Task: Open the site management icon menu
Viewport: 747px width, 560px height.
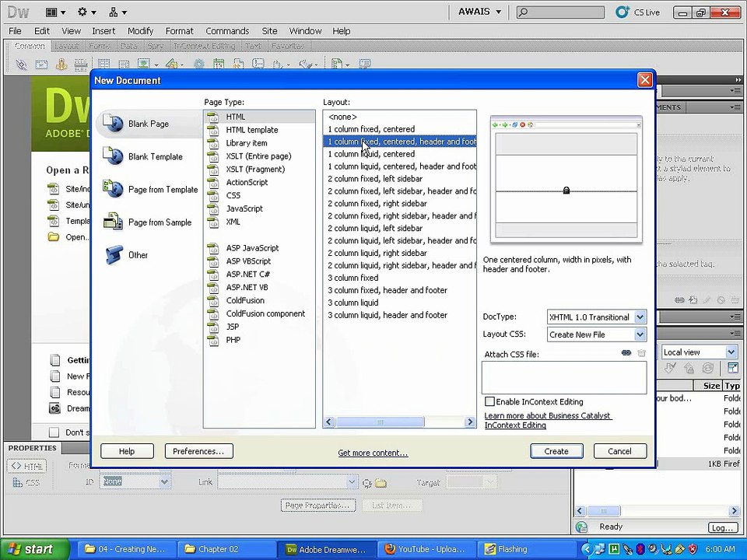Action: 117,12
